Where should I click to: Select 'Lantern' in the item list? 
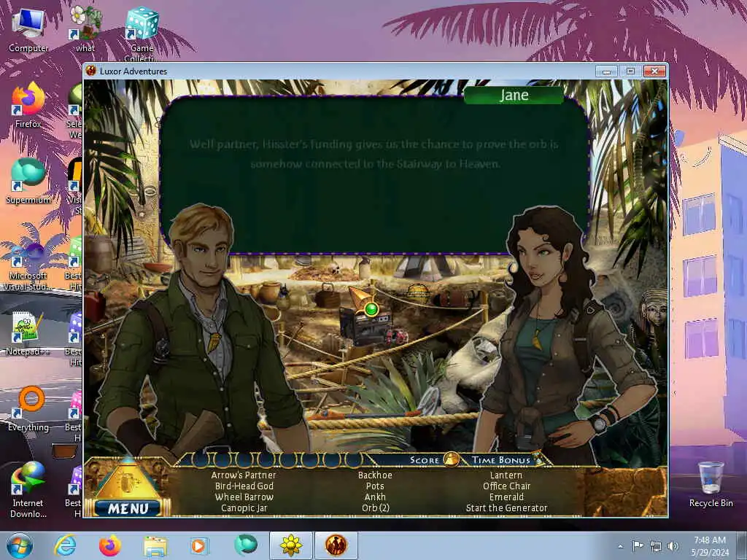pyautogui.click(x=506, y=475)
